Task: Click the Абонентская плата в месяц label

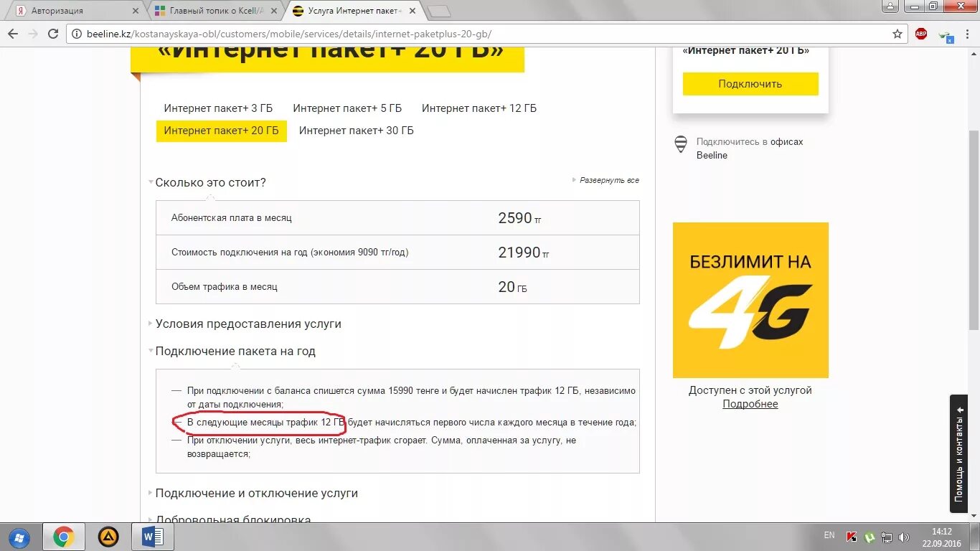Action: click(x=232, y=218)
